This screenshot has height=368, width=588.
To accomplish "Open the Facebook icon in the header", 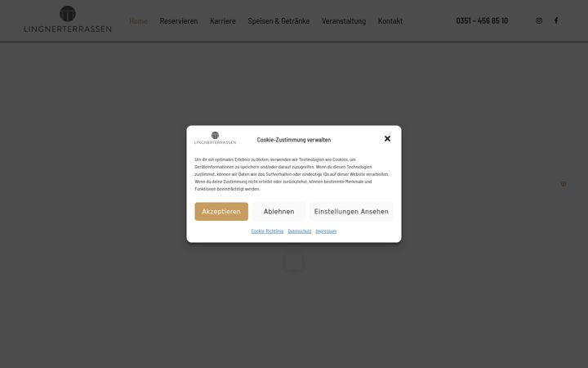I will coord(556,20).
